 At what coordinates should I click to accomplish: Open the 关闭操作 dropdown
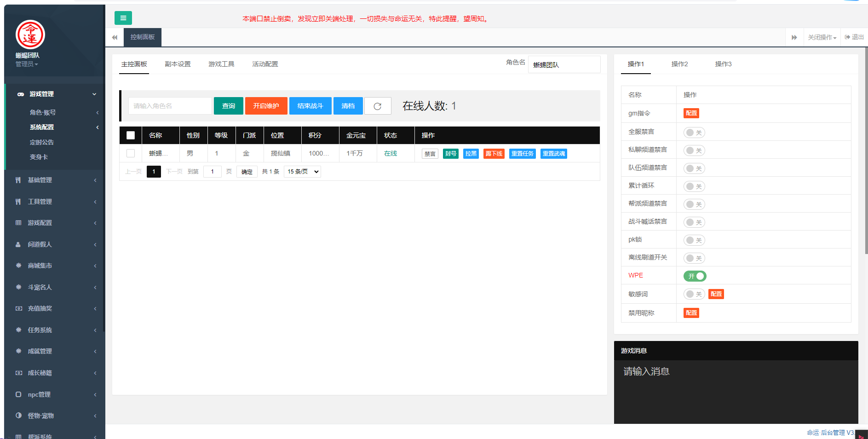(822, 37)
